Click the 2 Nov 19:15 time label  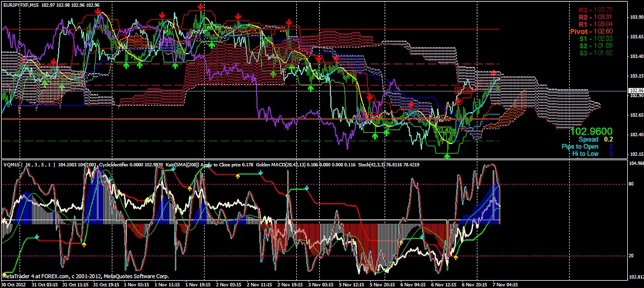(x=291, y=284)
